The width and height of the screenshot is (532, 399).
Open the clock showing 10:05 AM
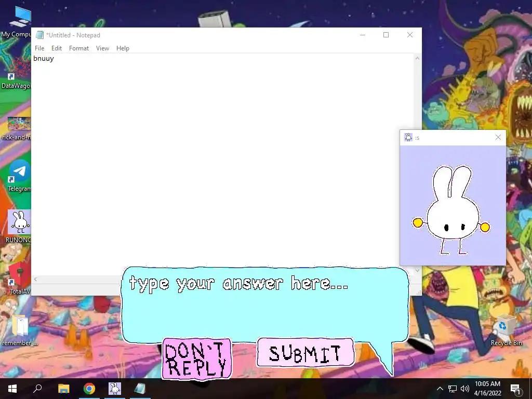coord(487,389)
